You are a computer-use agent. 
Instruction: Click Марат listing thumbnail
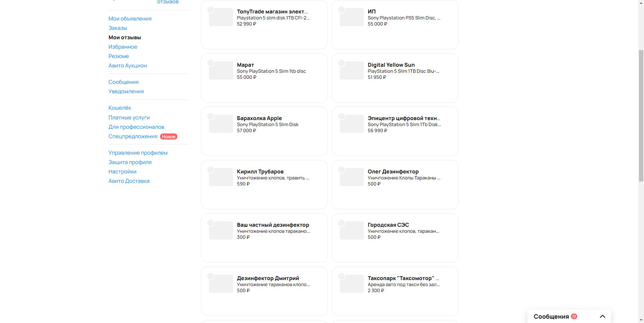coord(221,70)
